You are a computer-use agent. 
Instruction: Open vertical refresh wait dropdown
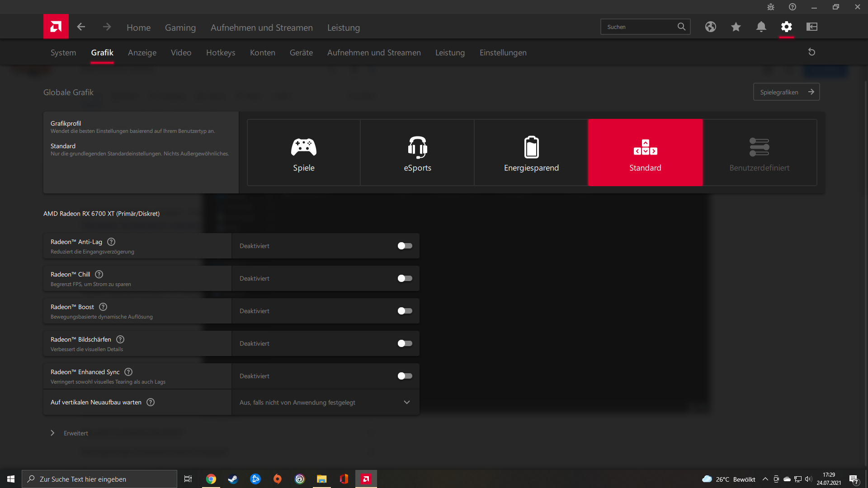[x=325, y=402]
